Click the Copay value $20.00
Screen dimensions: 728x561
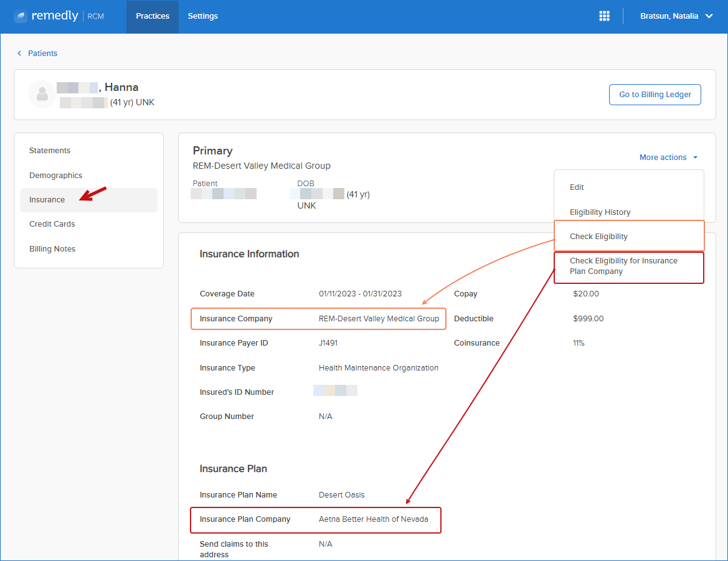coord(586,294)
